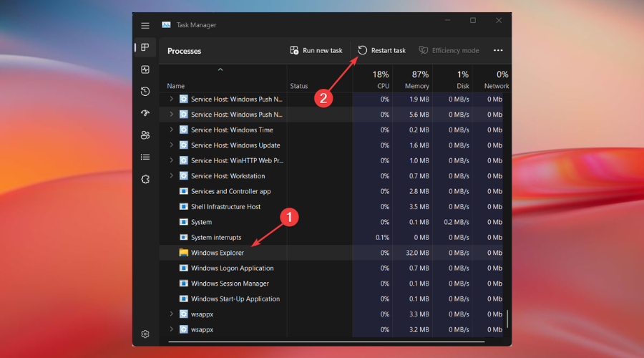Sort by Memory column header
644x358 pixels.
point(417,79)
